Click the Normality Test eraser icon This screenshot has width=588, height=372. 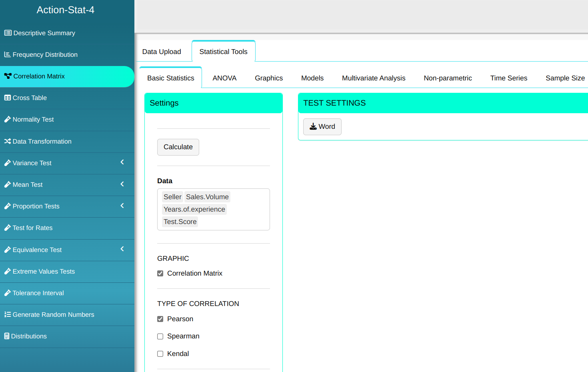7,119
